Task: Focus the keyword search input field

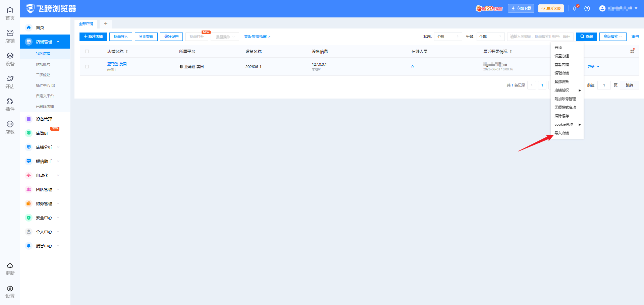Action: click(x=540, y=37)
